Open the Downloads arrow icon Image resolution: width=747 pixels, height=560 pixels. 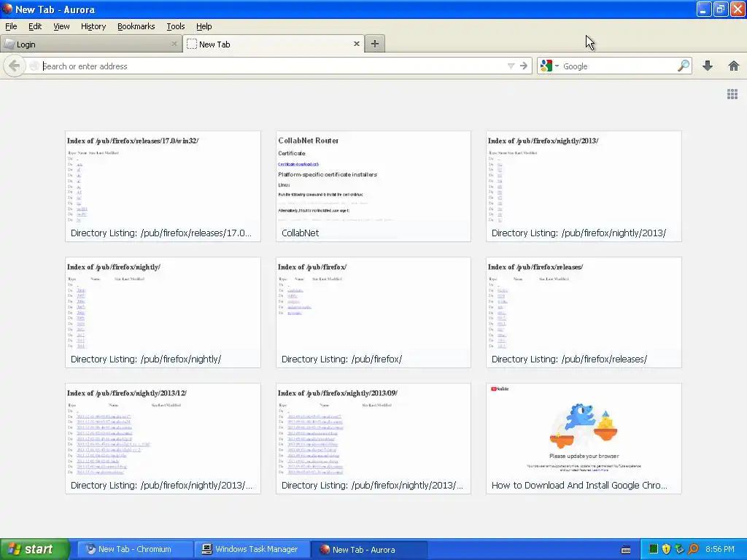coord(708,66)
